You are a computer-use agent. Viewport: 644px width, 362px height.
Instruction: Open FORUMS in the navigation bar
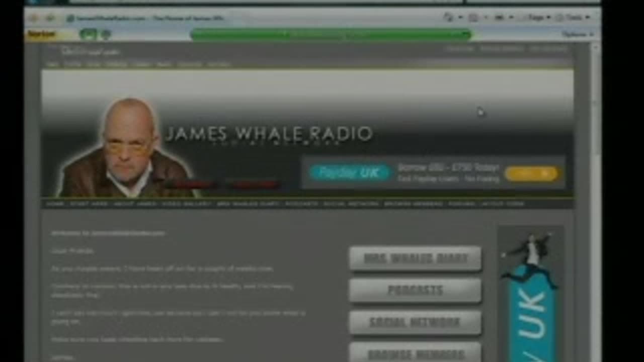click(x=462, y=204)
